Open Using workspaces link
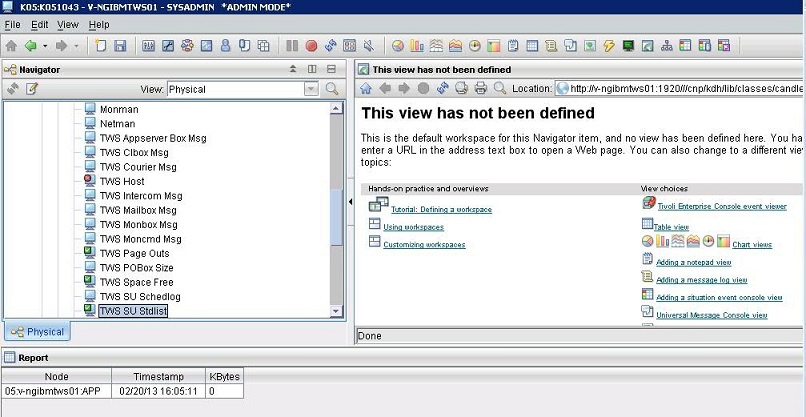Screen dimensions: 806x417 tap(413, 227)
